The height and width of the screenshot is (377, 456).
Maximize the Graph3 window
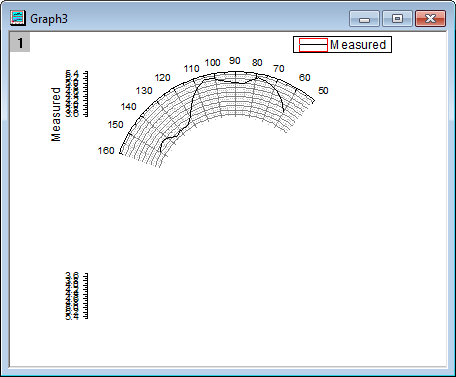pyautogui.click(x=397, y=18)
